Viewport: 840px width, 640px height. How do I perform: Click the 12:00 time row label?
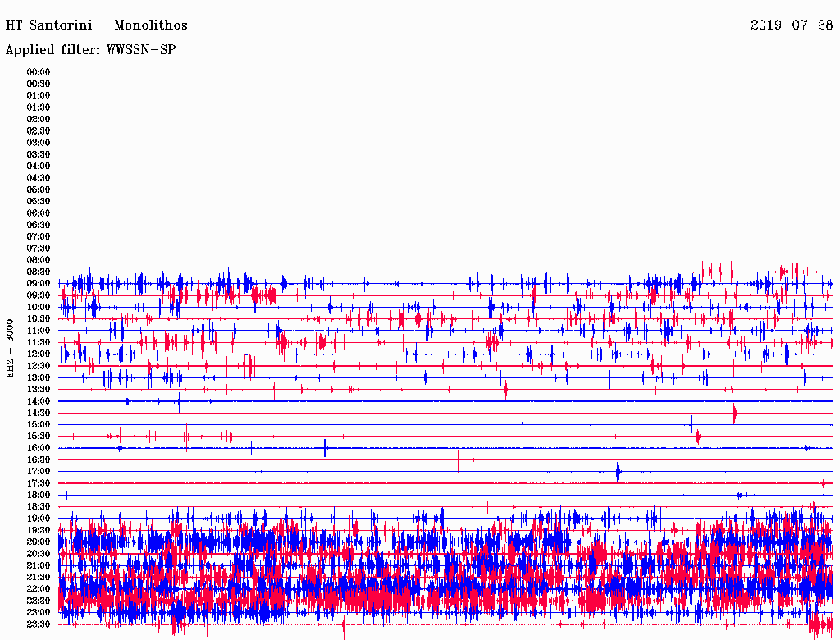point(39,354)
